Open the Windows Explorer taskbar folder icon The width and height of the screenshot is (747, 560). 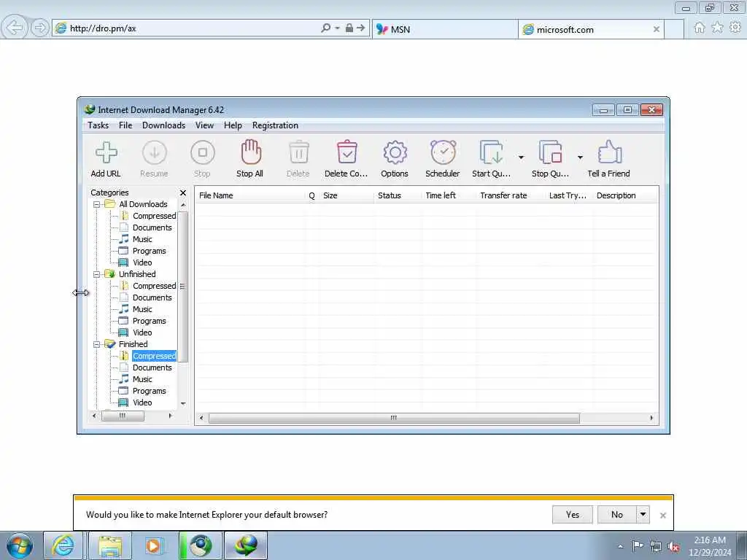110,545
